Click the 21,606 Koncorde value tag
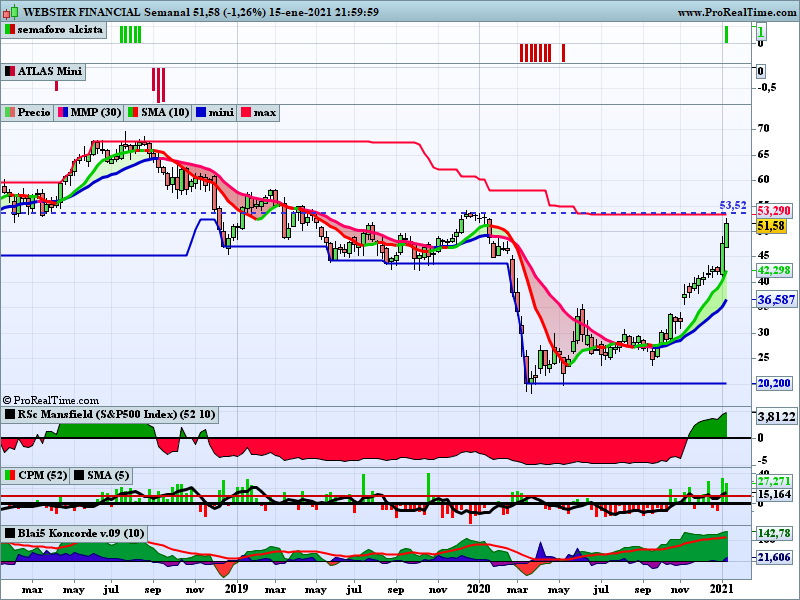 [x=773, y=558]
